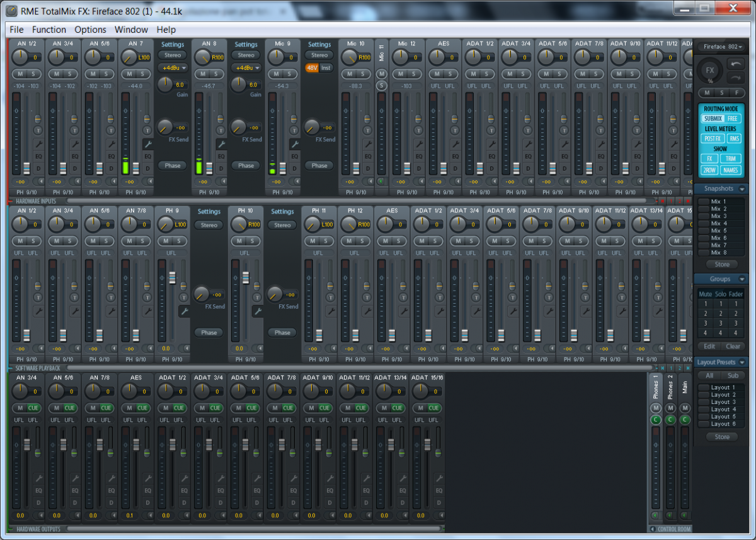756x540 pixels.
Task: Click Clear in the Groups panel
Action: tap(733, 347)
